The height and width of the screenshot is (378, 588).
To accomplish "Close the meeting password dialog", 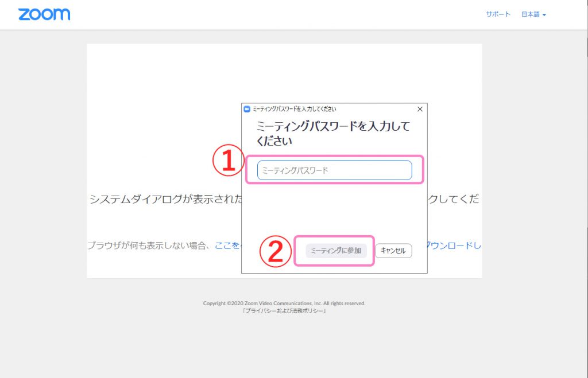I will [x=420, y=109].
